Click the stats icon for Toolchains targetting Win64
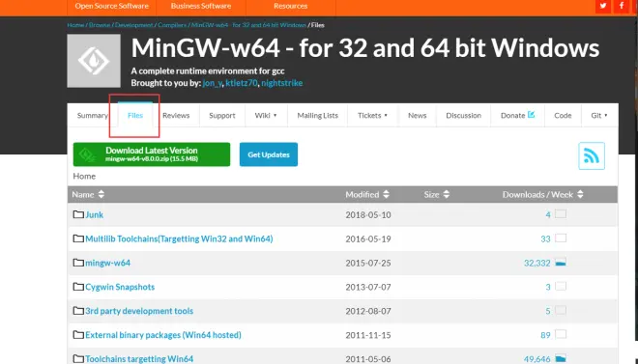 pyautogui.click(x=561, y=359)
